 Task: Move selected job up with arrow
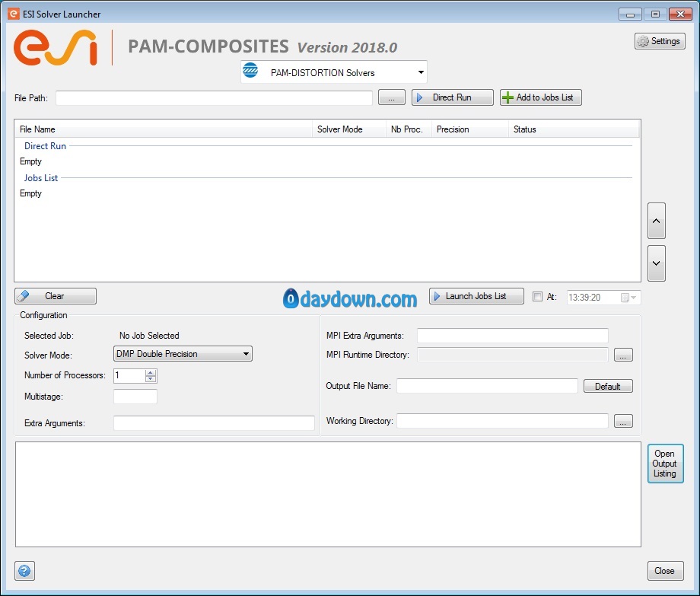(656, 221)
